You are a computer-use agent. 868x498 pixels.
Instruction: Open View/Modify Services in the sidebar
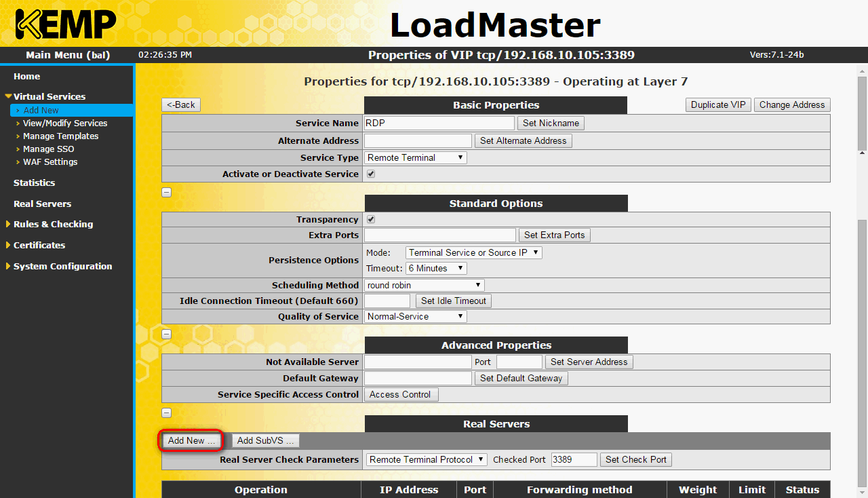pos(65,123)
